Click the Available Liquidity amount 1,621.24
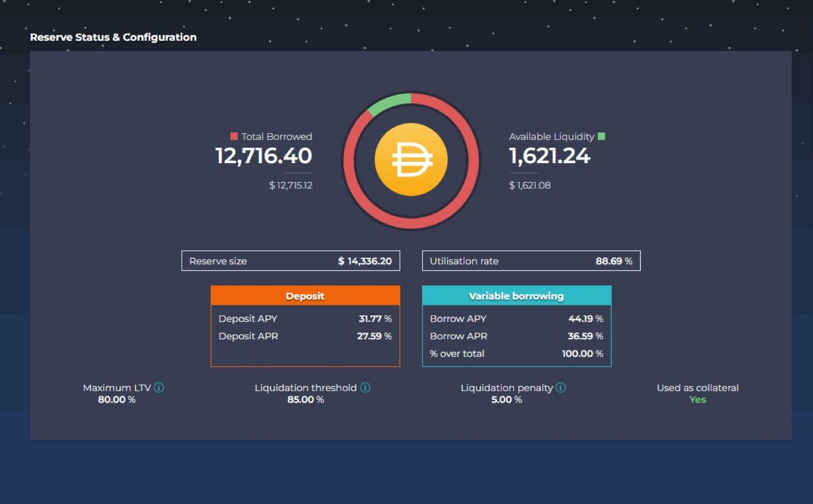Viewport: 813px width, 504px height. [549, 156]
